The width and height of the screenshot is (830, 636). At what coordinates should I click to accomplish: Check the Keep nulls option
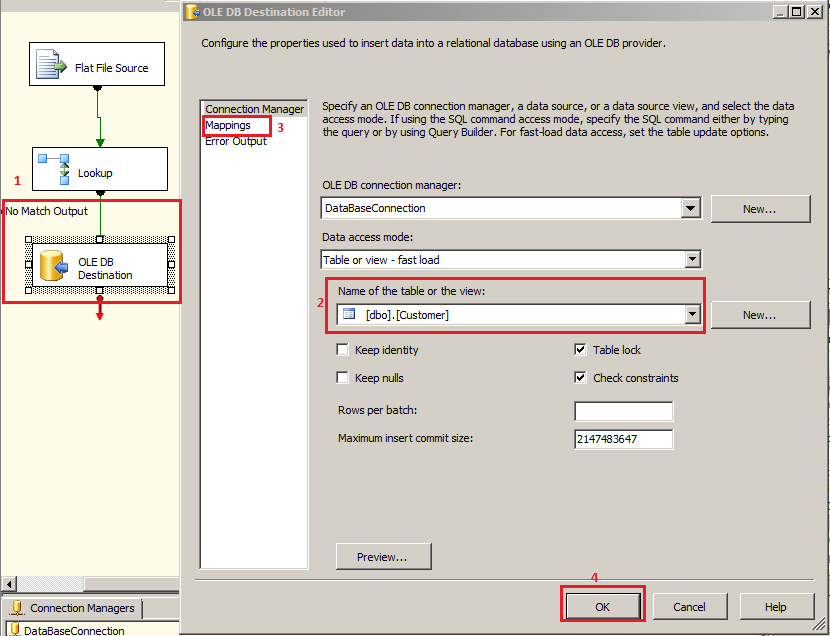coord(340,378)
